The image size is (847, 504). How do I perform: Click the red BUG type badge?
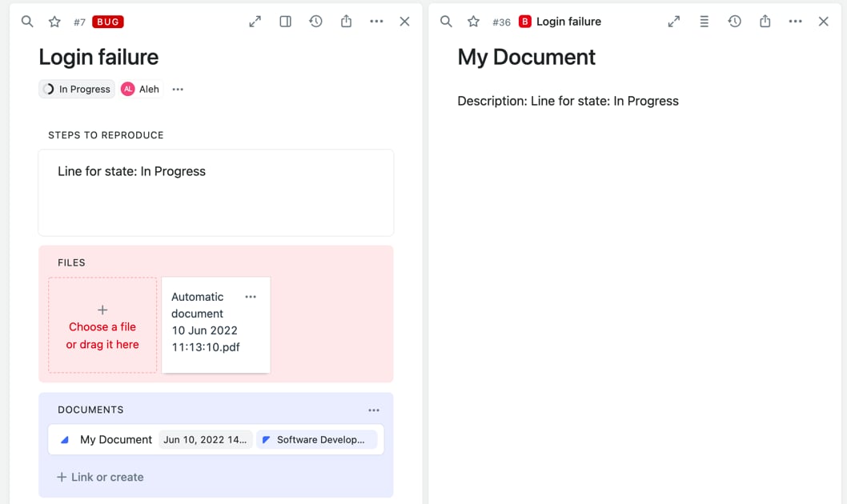click(108, 22)
